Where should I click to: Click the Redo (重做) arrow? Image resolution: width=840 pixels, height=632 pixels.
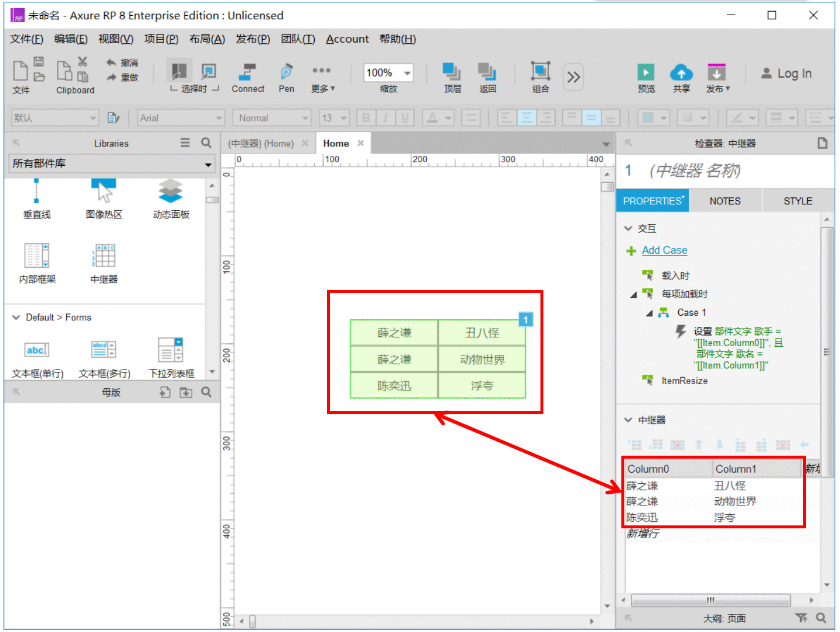pos(111,77)
